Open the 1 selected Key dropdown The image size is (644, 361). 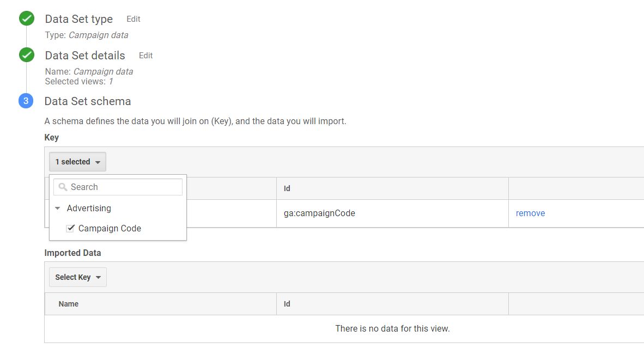point(77,161)
